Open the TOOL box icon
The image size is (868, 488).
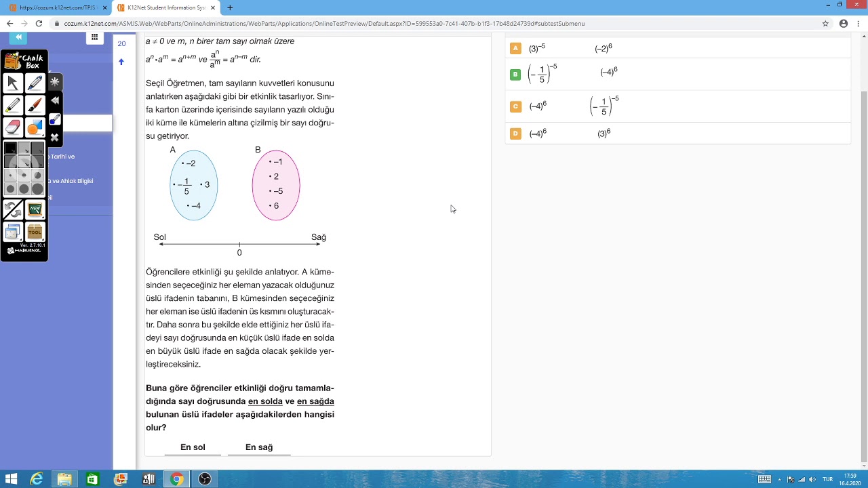tap(35, 232)
